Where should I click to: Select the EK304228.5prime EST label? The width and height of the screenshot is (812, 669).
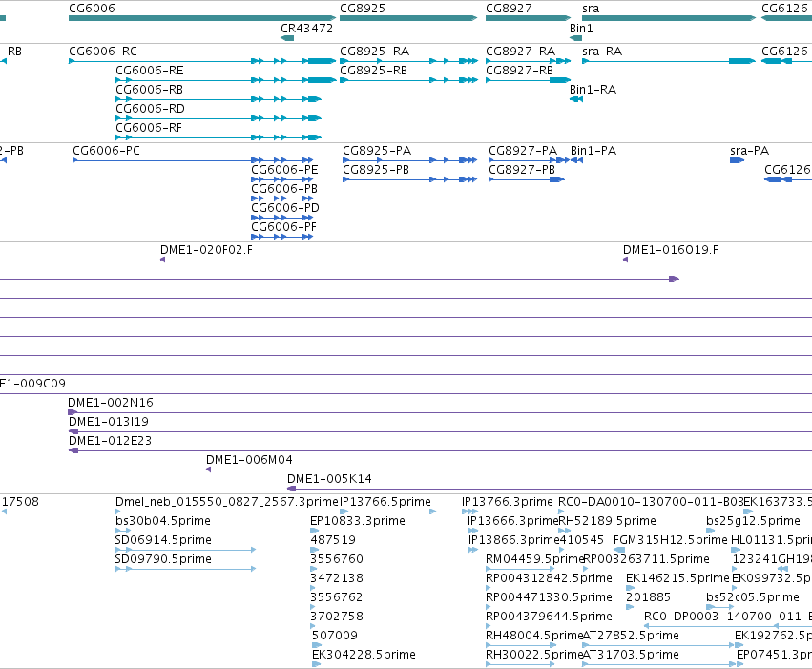point(364,655)
